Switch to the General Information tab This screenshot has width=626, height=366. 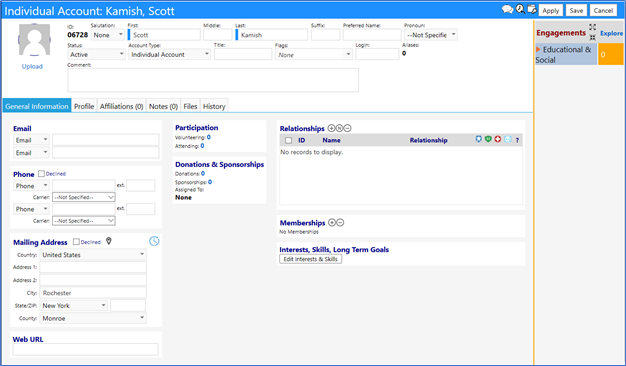pyautogui.click(x=37, y=107)
